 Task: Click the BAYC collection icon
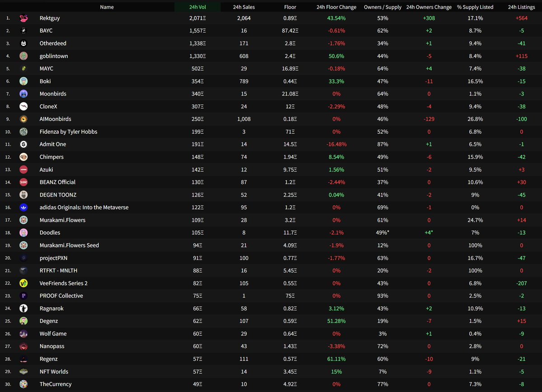23,31
